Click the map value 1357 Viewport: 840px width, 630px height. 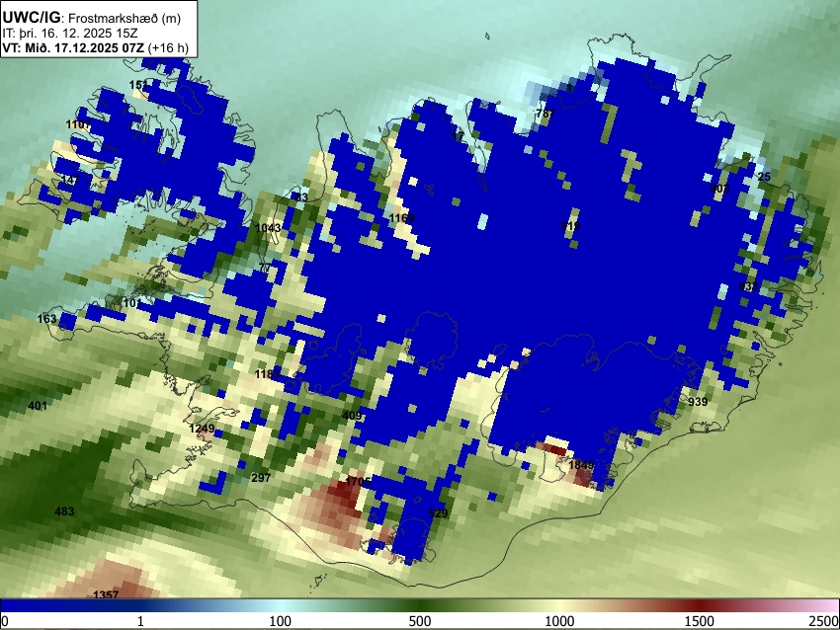tap(106, 594)
